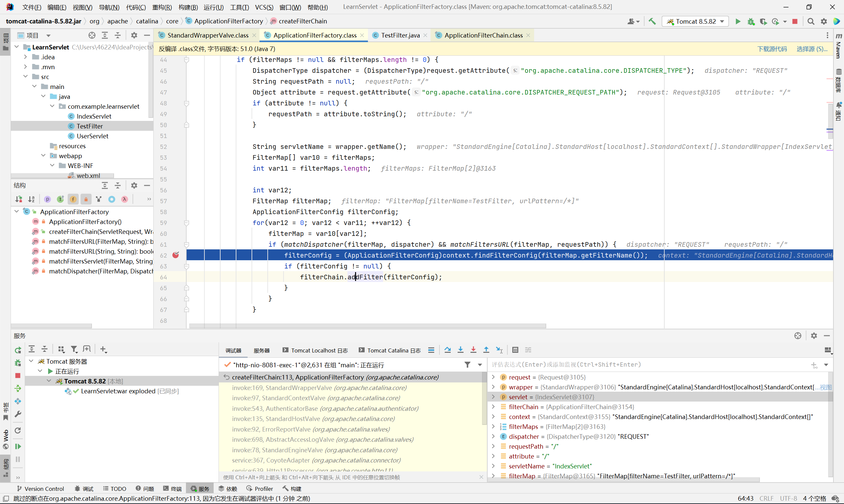Open the 运行(U) menu

click(x=213, y=7)
